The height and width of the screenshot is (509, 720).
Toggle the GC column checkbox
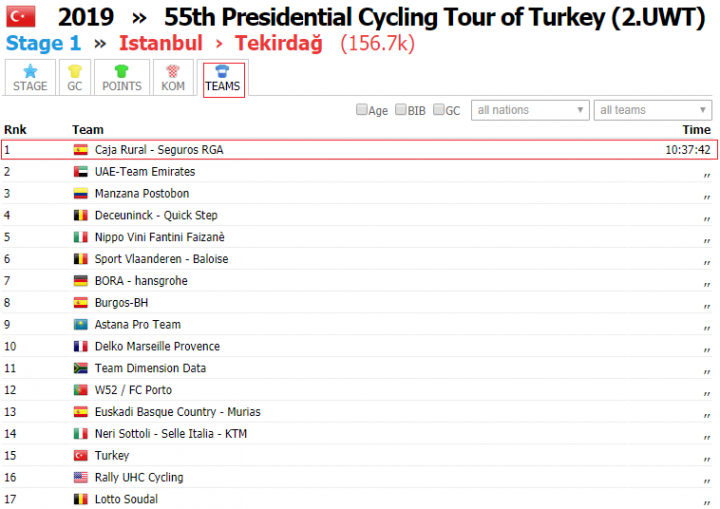(439, 109)
